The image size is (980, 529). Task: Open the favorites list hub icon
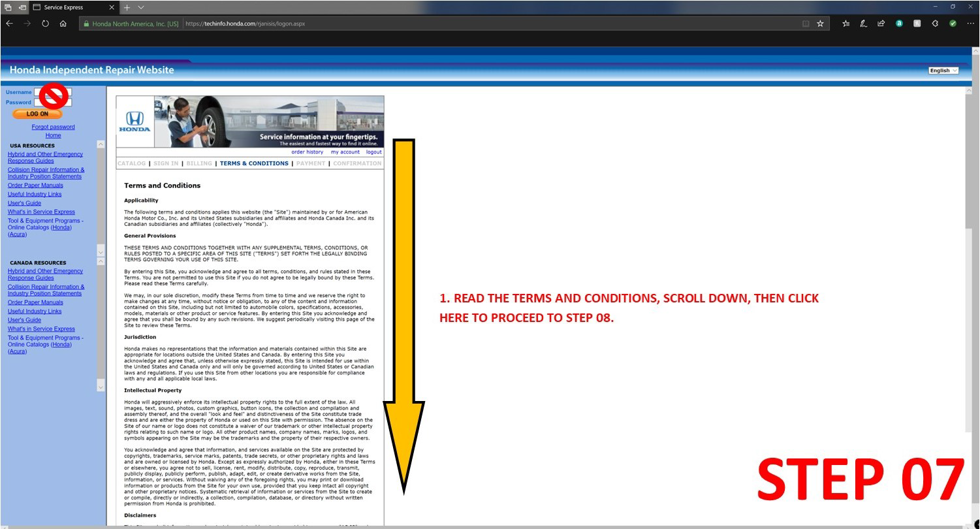point(846,24)
